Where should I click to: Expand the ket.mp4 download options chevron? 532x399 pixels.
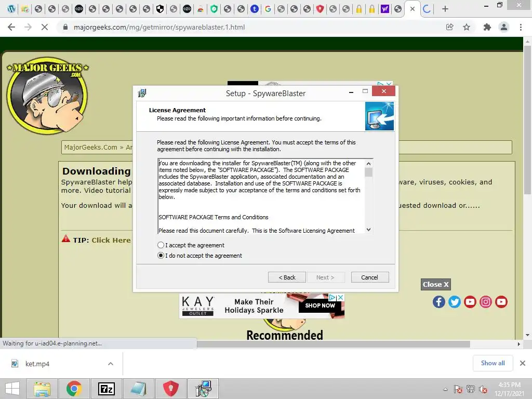point(111,364)
